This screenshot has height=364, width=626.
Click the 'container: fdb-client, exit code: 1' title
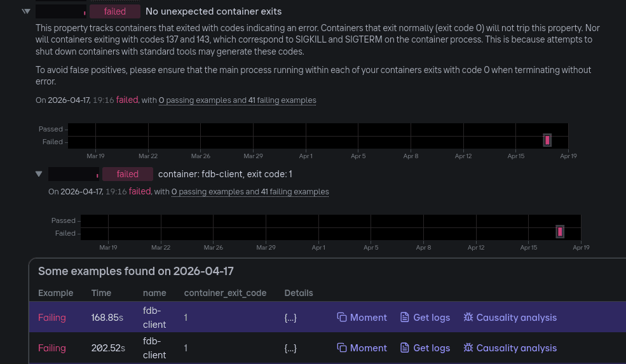coord(225,174)
